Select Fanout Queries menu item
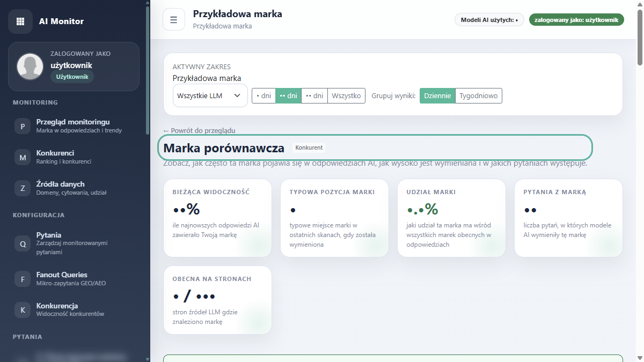The image size is (644, 362). coord(75,278)
